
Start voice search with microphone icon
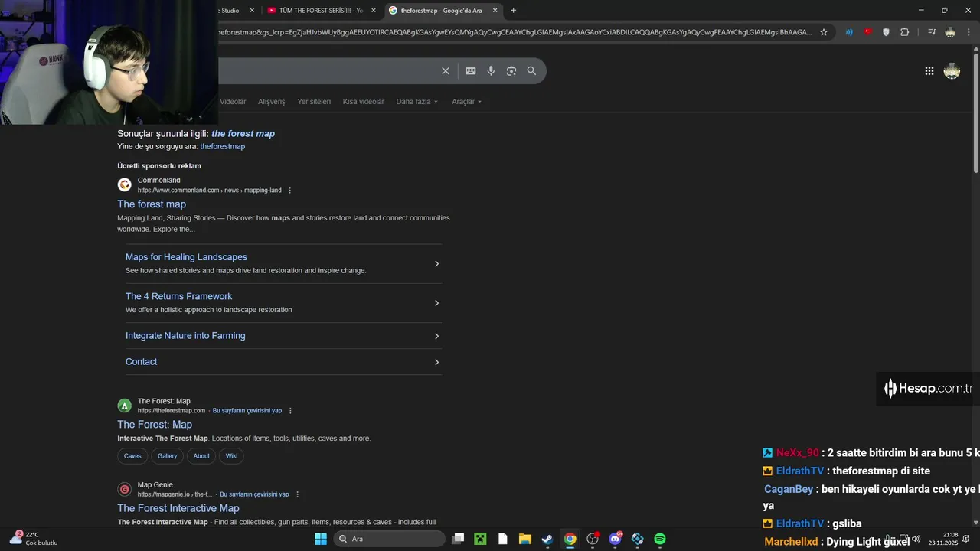click(x=491, y=71)
